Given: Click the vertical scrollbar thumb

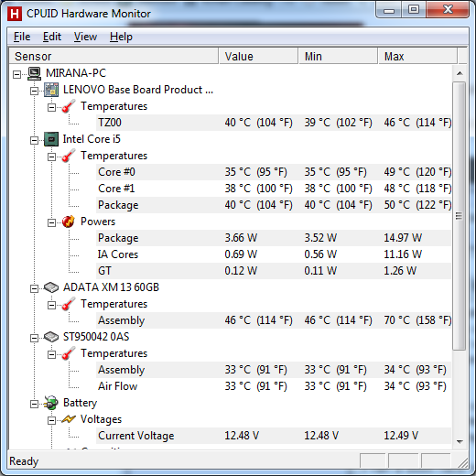Looking at the screenshot, I should [x=460, y=216].
